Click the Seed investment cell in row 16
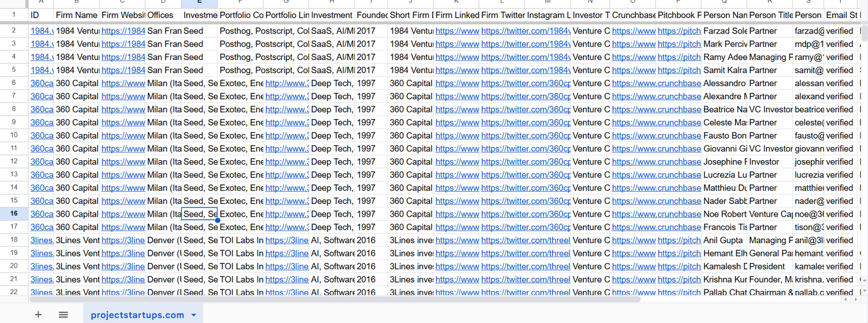Screen dimensions: 868x323 tap(200, 214)
